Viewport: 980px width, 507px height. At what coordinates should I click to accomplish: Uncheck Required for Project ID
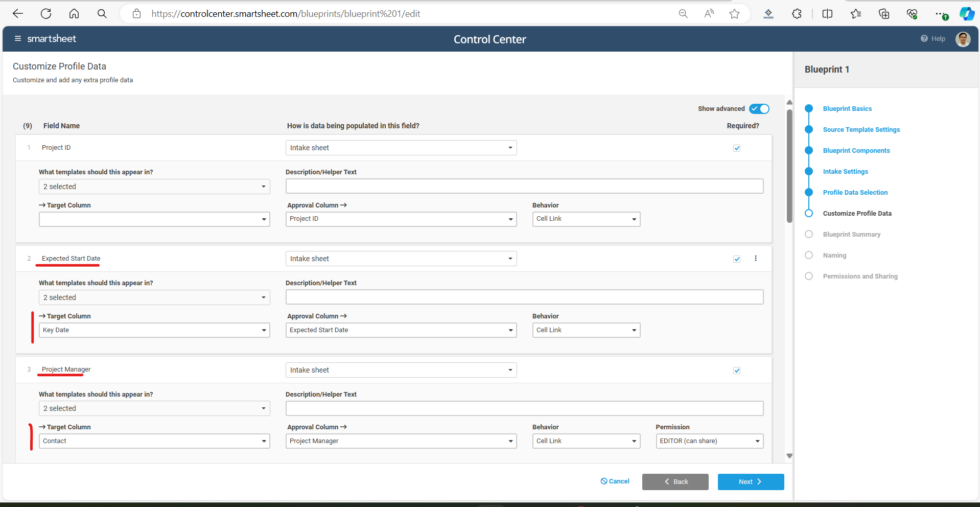(x=737, y=148)
